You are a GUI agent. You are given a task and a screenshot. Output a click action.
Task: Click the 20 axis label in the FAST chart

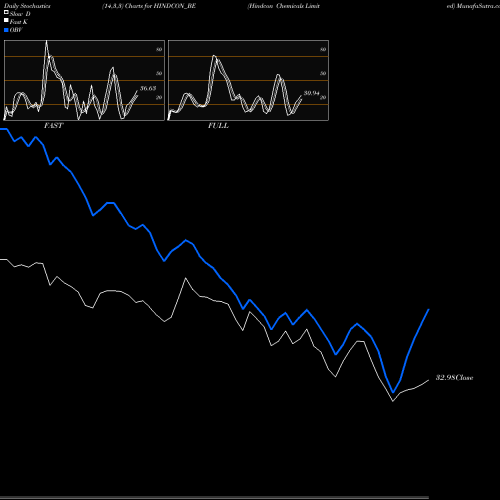(159, 97)
